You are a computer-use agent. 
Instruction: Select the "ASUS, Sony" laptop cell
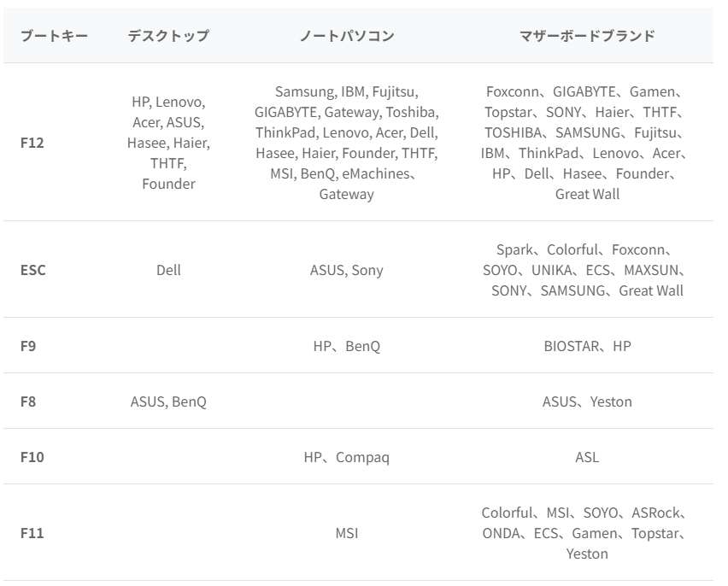tap(346, 270)
